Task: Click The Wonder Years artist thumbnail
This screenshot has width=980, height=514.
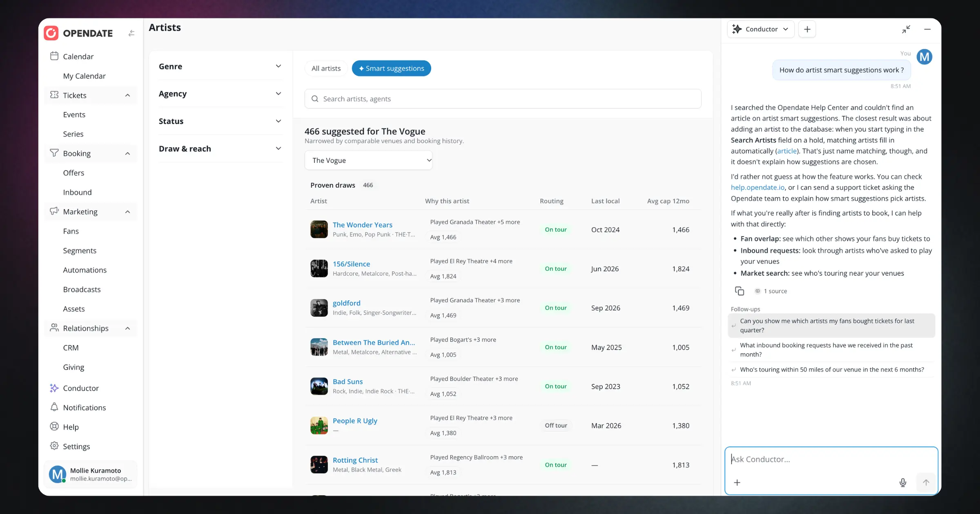Action: (x=319, y=229)
